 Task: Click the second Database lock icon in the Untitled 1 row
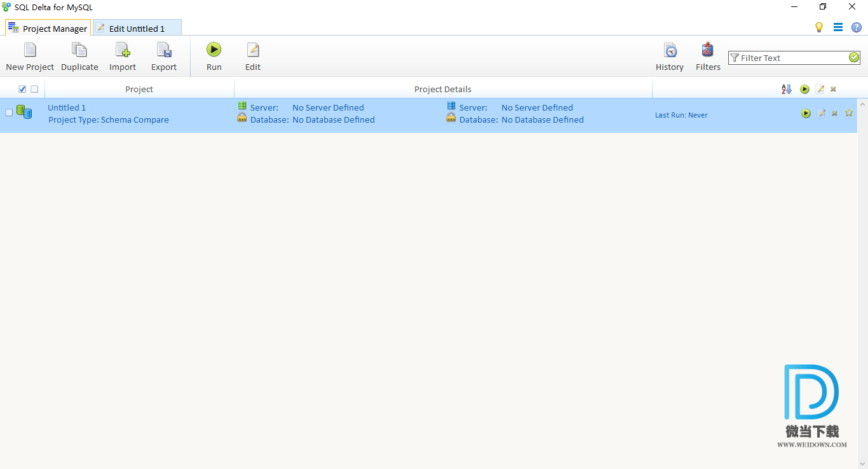tap(451, 118)
